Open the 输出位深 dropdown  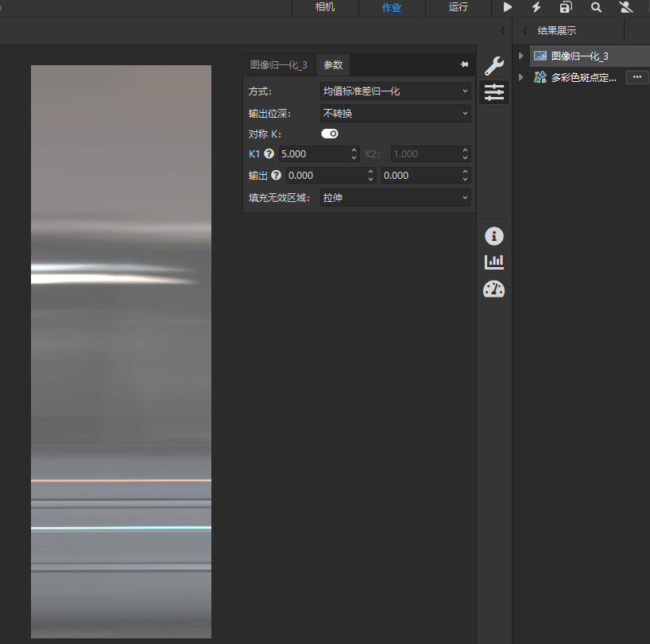coord(395,113)
